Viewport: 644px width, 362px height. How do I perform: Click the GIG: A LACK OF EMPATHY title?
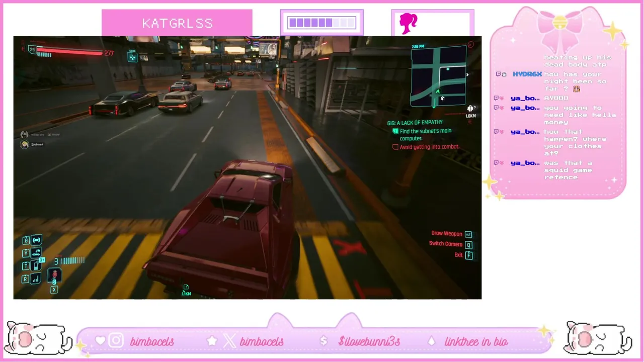click(x=415, y=123)
